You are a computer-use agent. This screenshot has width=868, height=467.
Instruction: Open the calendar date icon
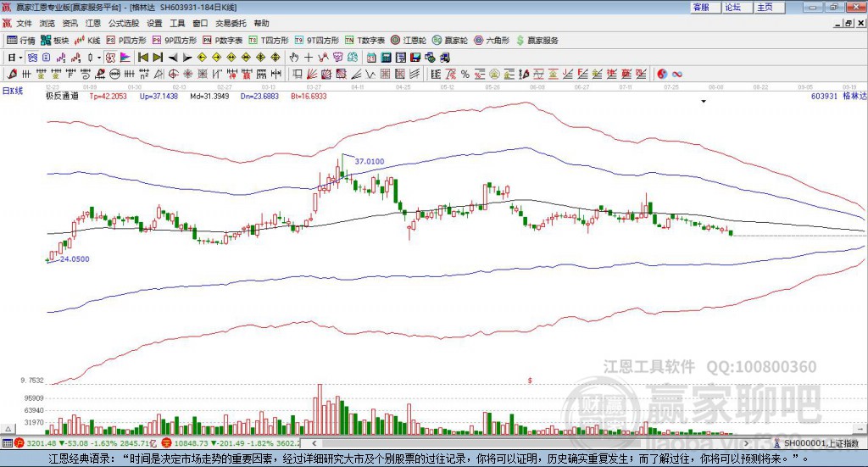[371, 58]
